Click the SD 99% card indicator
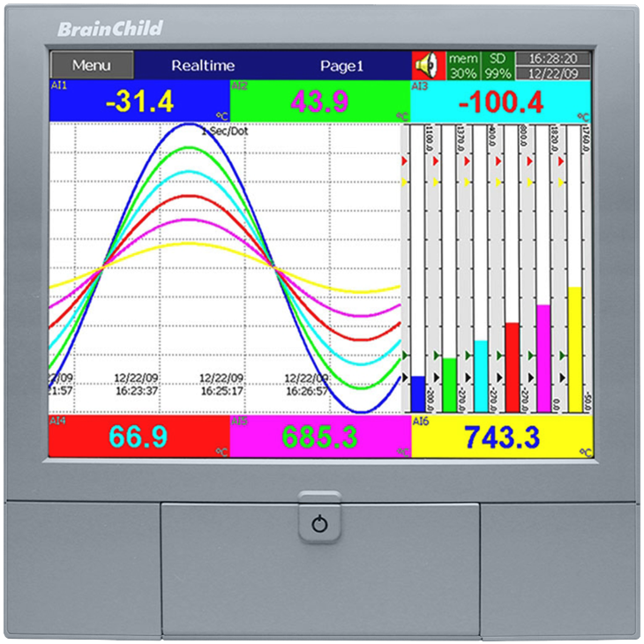 click(x=498, y=65)
